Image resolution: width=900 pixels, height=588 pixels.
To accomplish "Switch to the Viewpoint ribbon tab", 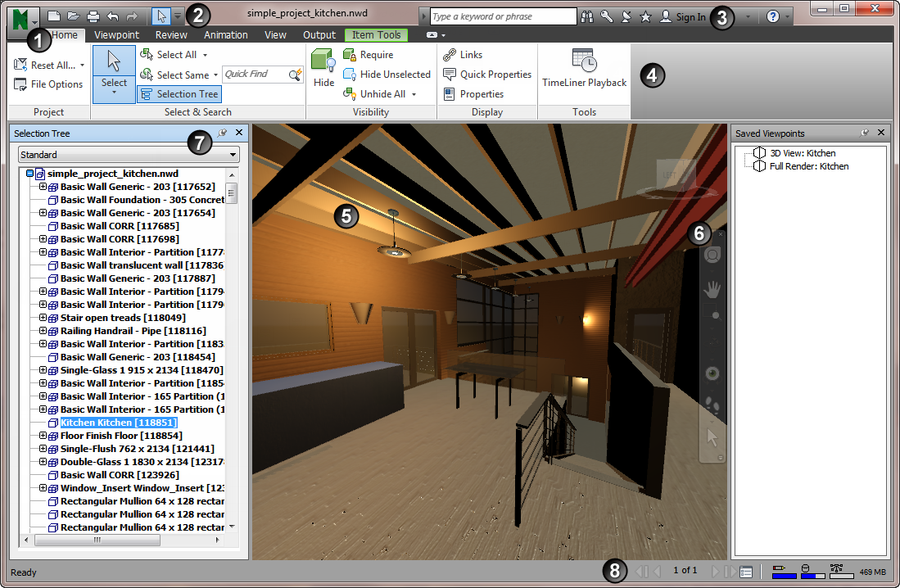I will point(116,35).
